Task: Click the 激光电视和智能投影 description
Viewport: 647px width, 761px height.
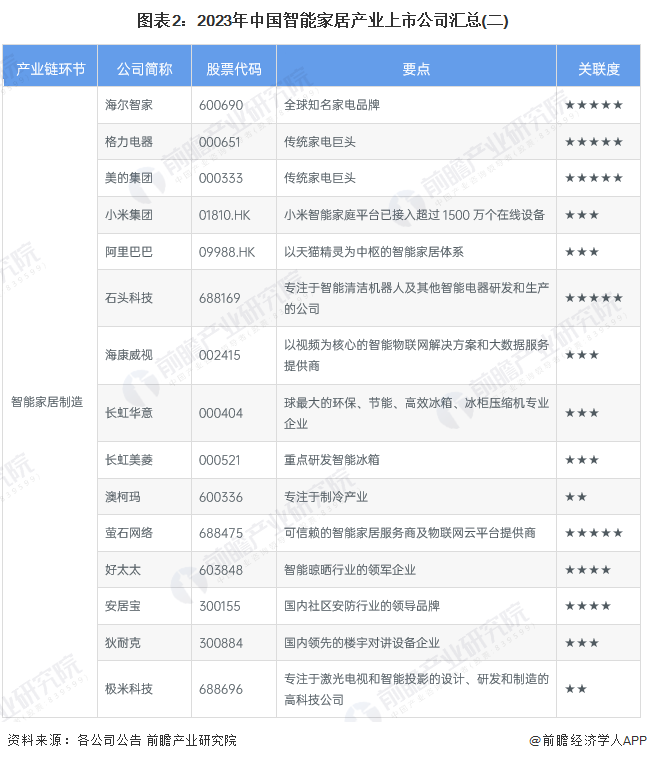Action: coord(416,689)
